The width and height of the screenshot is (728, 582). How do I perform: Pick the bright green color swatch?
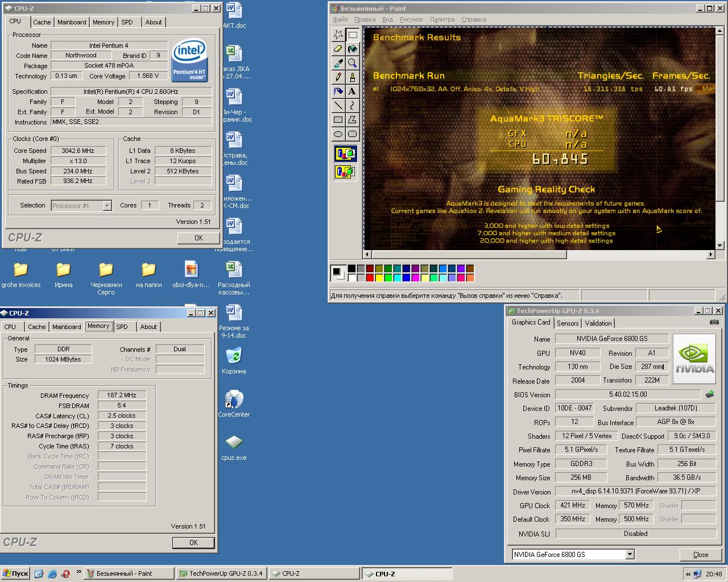[x=388, y=278]
